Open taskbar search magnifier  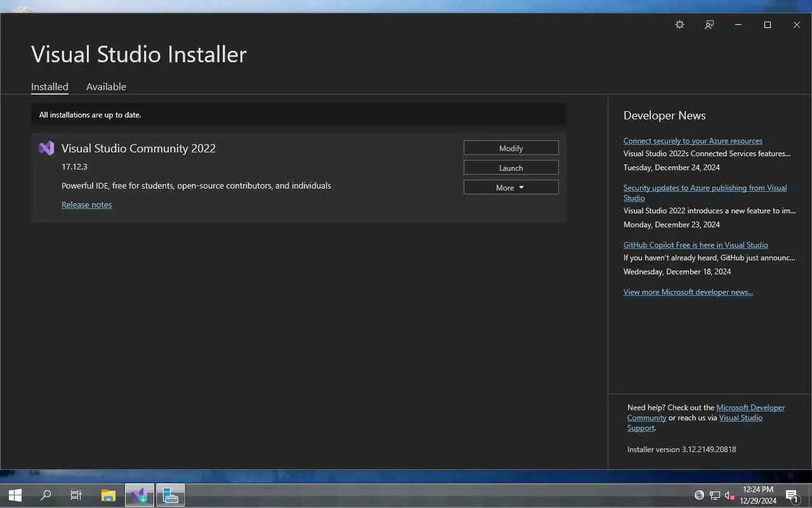[46, 495]
